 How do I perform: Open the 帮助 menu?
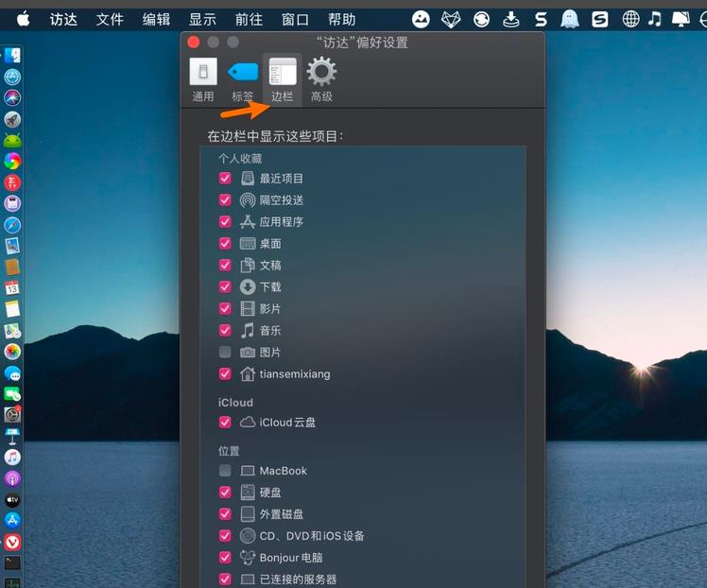(x=342, y=20)
